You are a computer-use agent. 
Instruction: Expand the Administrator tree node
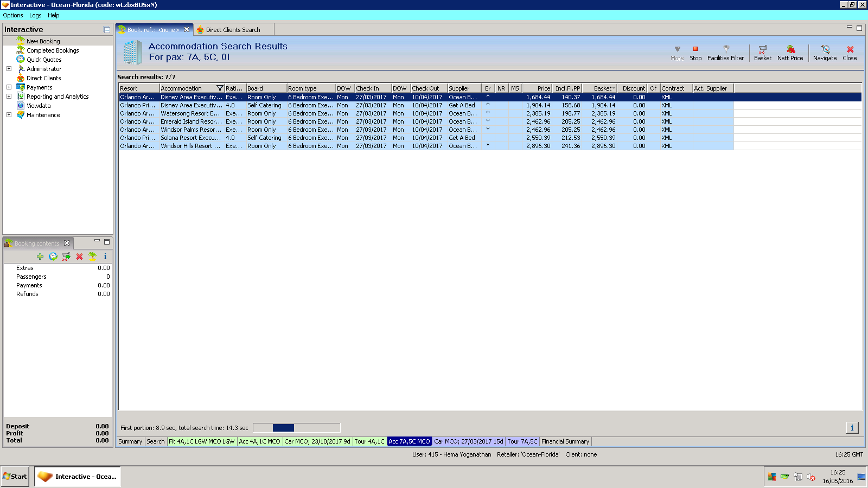pos(9,69)
